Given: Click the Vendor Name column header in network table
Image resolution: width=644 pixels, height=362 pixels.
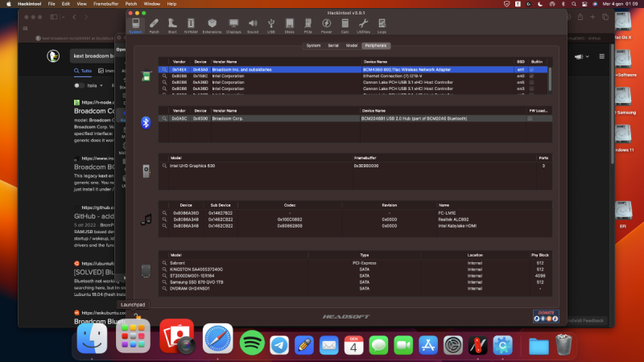Looking at the screenshot, I should coord(287,62).
